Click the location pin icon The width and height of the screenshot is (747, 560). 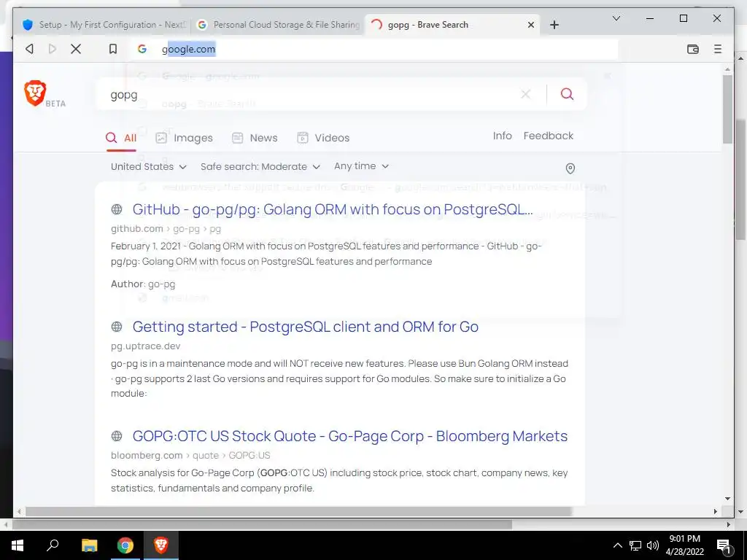pos(570,168)
